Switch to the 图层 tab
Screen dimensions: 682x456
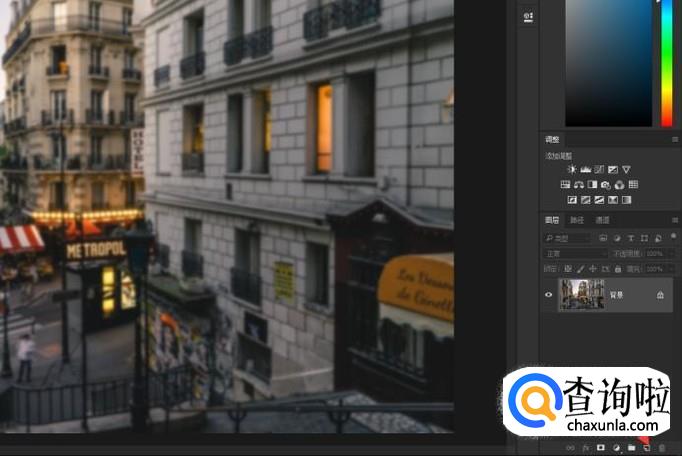552,220
